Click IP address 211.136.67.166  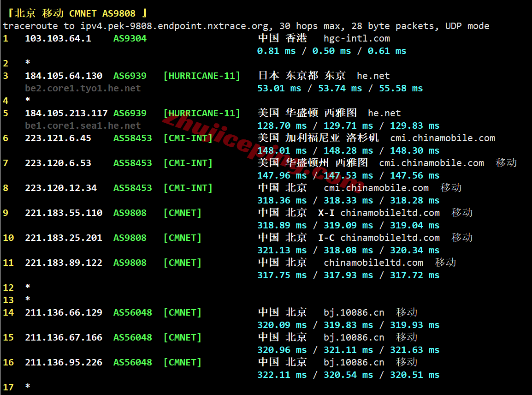click(64, 337)
